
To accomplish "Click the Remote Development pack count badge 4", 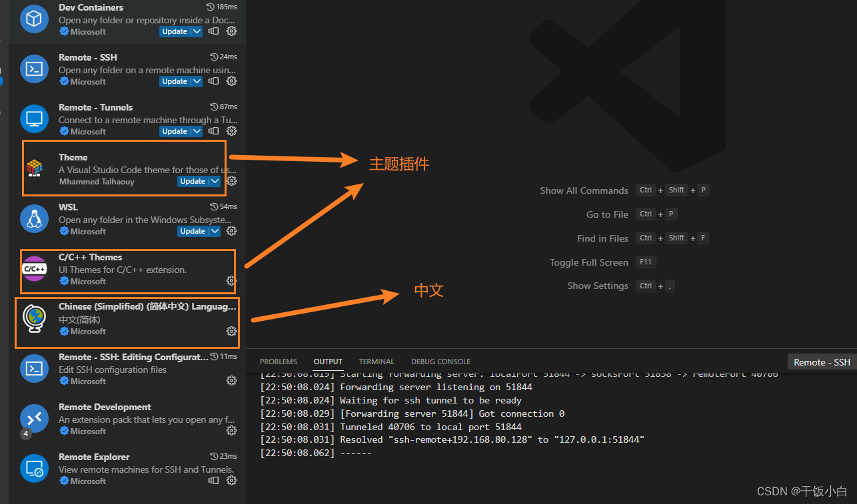I will point(26,433).
